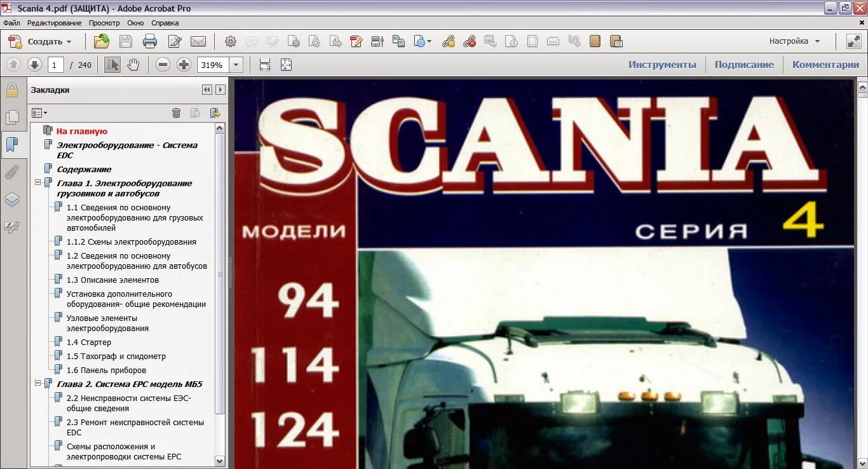Open bookmark 1.1.2 Схемы электрооборудования
Screen dimensions: 868x469
[x=132, y=242]
